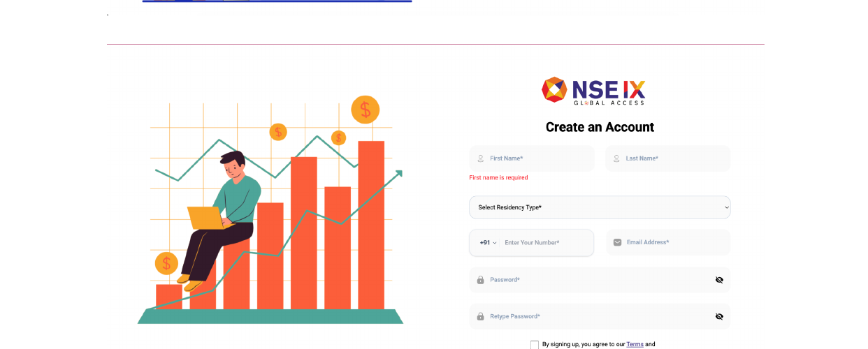Click the person icon in First Name
This screenshot has width=868, height=349.
[x=480, y=158]
